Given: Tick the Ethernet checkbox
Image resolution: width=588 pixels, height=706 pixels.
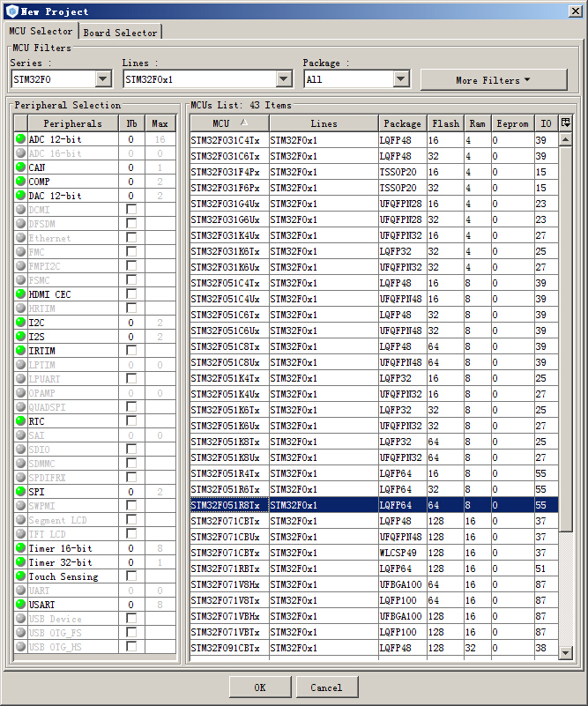Looking at the screenshot, I should point(131,238).
